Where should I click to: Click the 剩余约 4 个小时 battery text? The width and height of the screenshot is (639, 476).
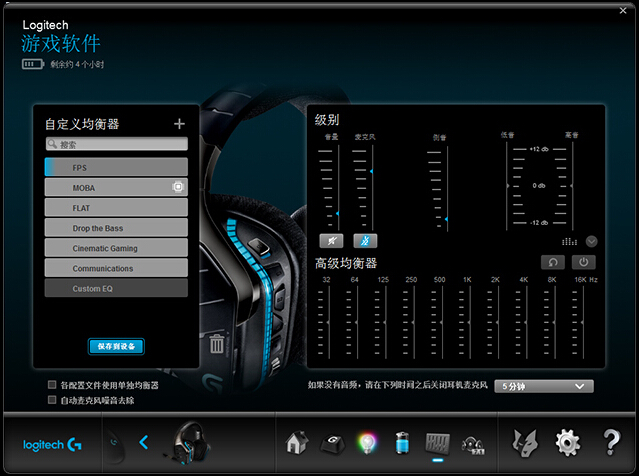pos(77,64)
